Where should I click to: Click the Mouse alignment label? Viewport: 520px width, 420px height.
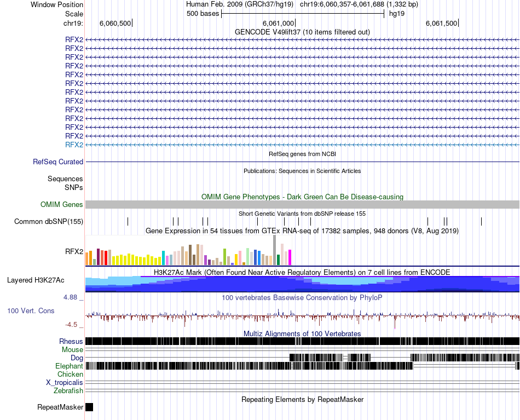point(72,350)
